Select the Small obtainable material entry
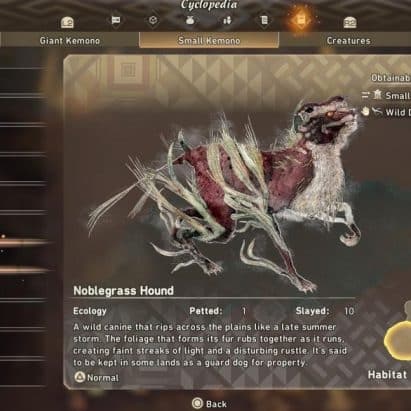This screenshot has width=411, height=411. (x=387, y=96)
